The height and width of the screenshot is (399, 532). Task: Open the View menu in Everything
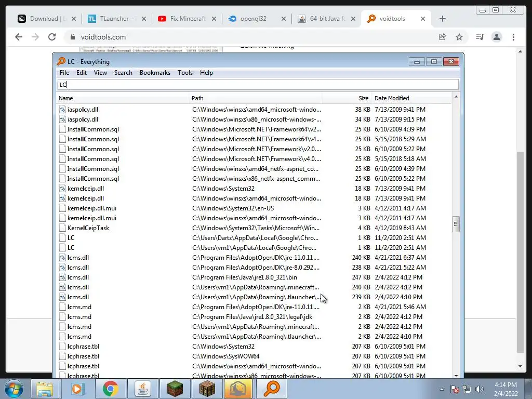[100, 73]
